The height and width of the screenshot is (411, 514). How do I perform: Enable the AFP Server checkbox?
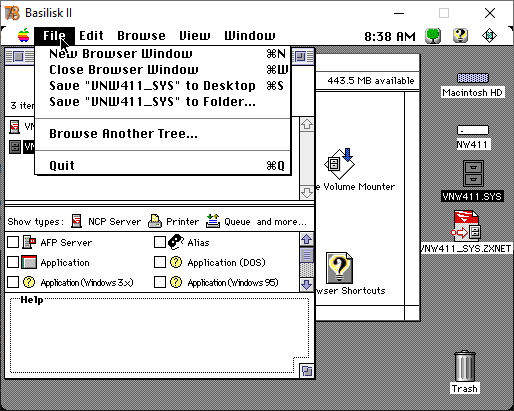tap(13, 242)
